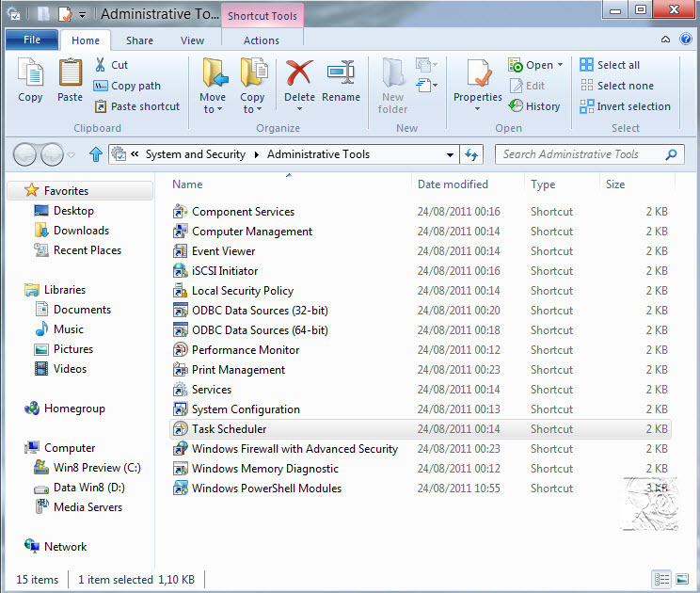
Task: Expand the address bar history dropdown
Action: pyautogui.click(x=450, y=155)
